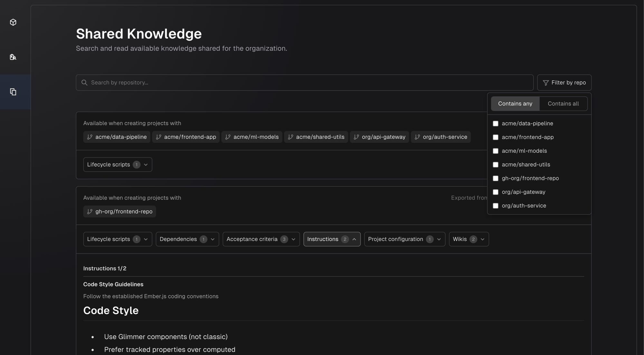Click branch icon on org/auth-service chip

(x=417, y=137)
